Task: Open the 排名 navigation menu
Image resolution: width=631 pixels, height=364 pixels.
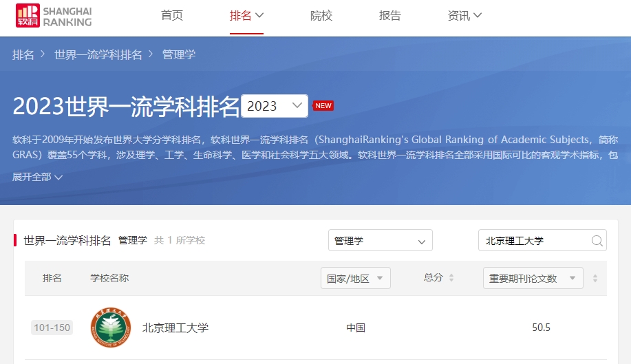Action: pos(246,16)
